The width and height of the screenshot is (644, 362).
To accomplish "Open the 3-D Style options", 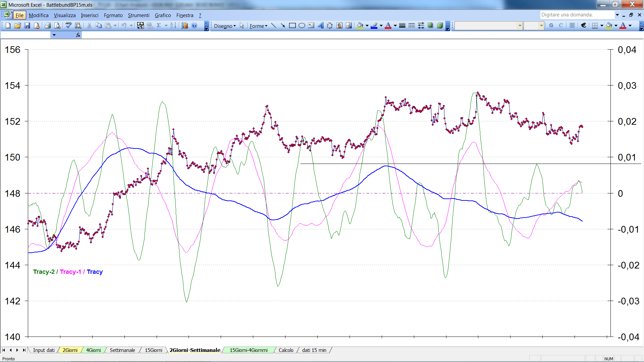I will [440, 25].
